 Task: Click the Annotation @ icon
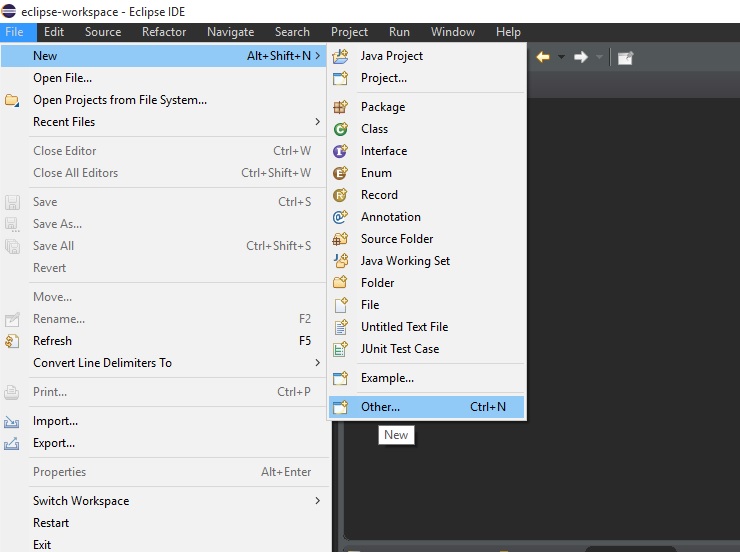pos(340,217)
